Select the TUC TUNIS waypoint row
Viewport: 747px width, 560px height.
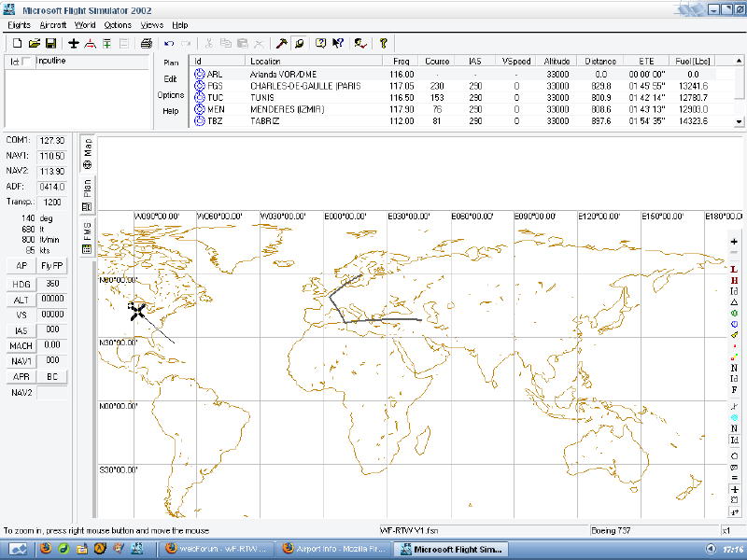tap(455, 98)
